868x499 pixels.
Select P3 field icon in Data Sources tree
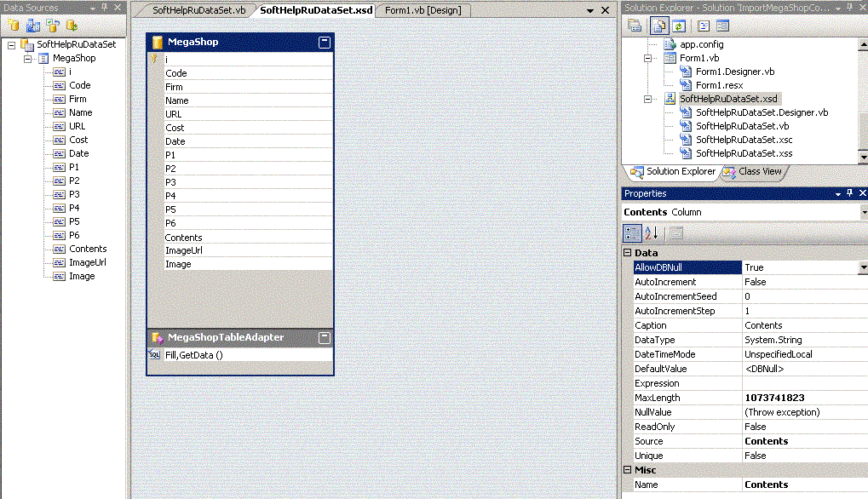coord(60,194)
